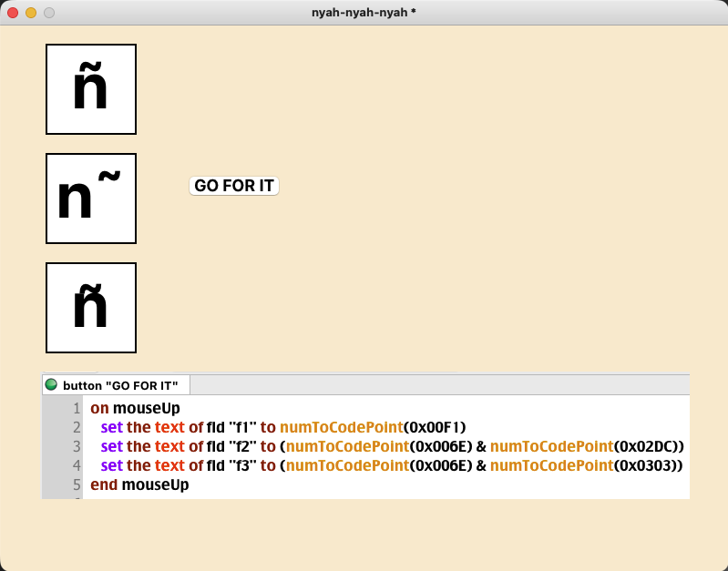
Task: Click the bottom field showing ñ
Action: tap(91, 308)
